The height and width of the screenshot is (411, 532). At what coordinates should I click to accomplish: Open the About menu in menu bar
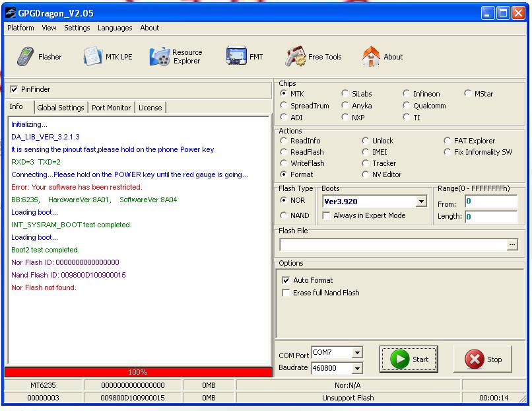point(150,28)
